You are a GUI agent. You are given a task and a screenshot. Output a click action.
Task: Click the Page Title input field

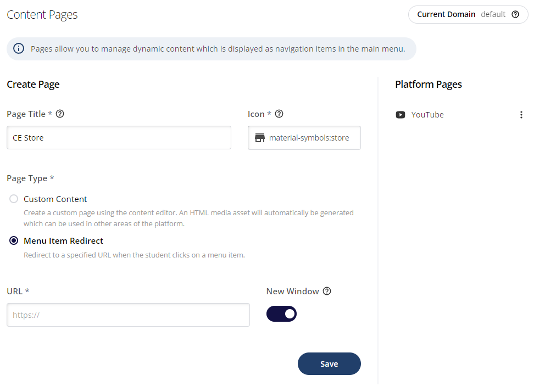click(119, 137)
